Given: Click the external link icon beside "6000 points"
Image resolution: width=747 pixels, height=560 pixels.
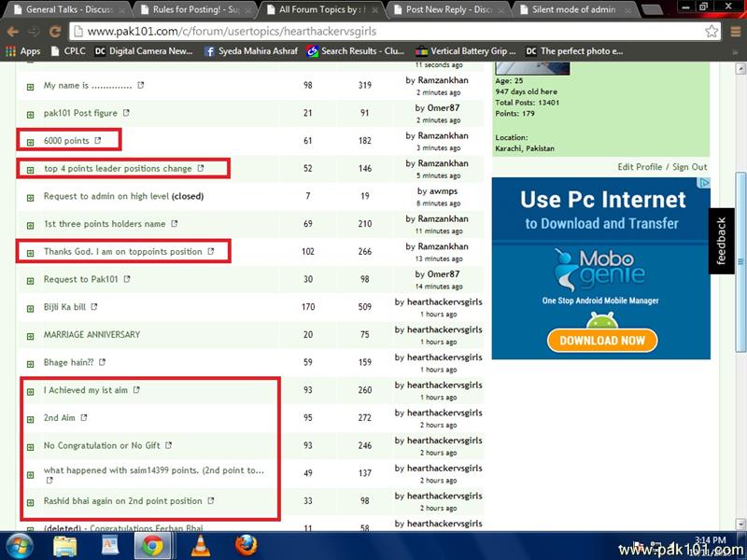Looking at the screenshot, I should 97,141.
